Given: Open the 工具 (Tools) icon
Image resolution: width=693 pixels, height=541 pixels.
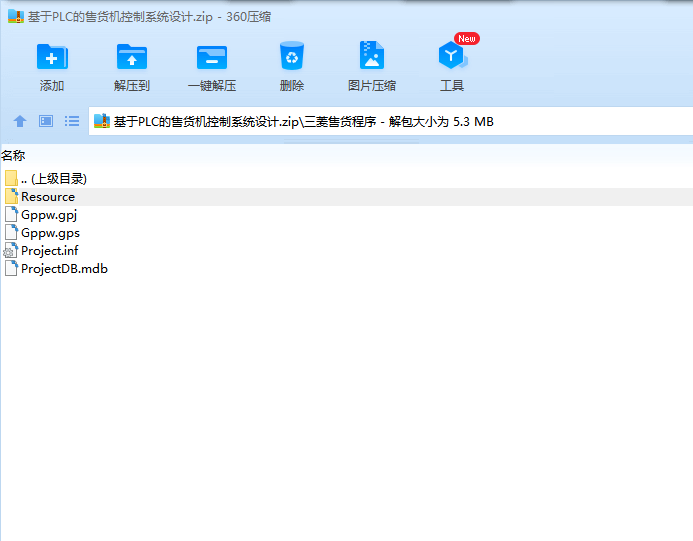Looking at the screenshot, I should tap(453, 55).
